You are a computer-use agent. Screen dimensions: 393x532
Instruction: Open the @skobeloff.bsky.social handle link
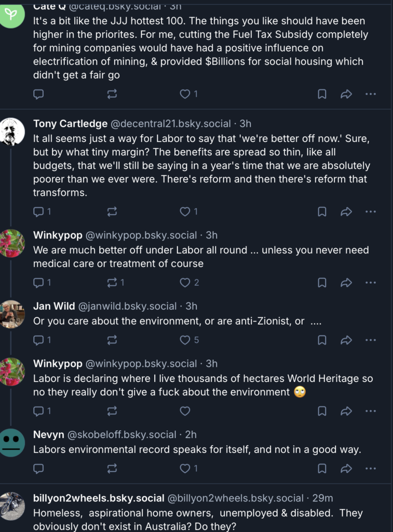coord(121,434)
